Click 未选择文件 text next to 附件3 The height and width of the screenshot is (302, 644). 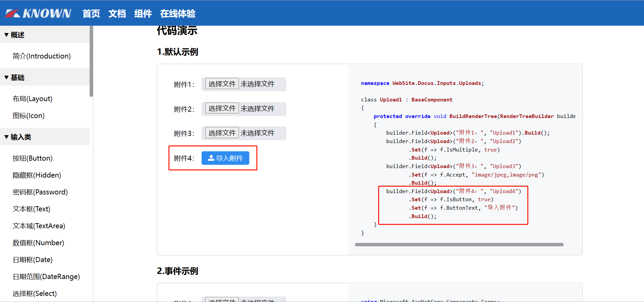point(257,133)
